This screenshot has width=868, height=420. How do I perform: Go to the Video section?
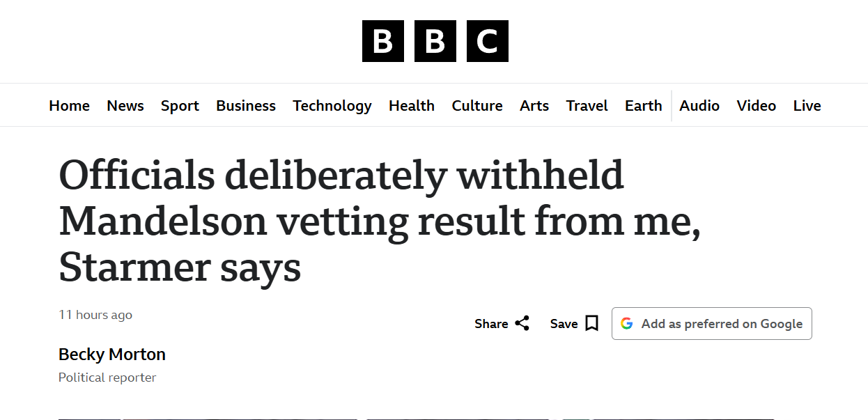click(757, 106)
